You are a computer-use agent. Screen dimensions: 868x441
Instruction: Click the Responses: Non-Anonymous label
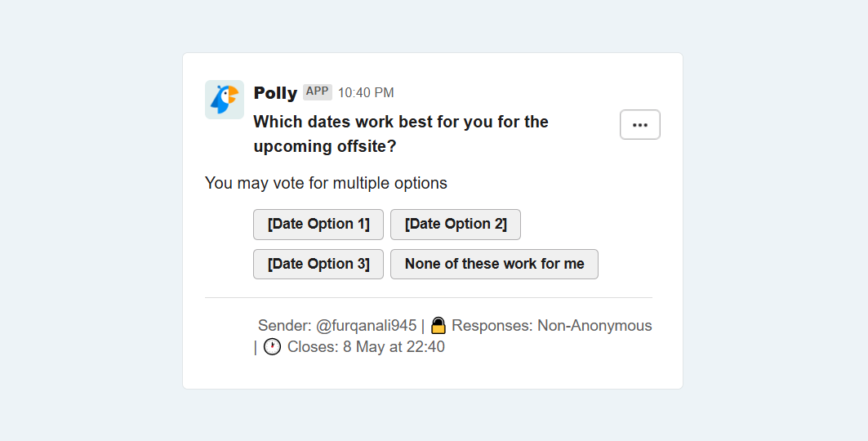coord(552,325)
